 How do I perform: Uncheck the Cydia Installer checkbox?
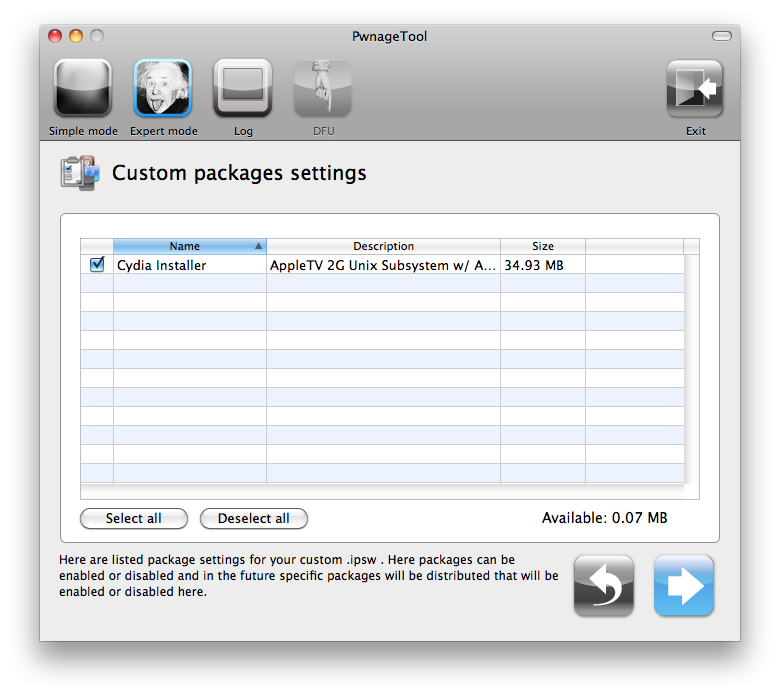pos(97,265)
